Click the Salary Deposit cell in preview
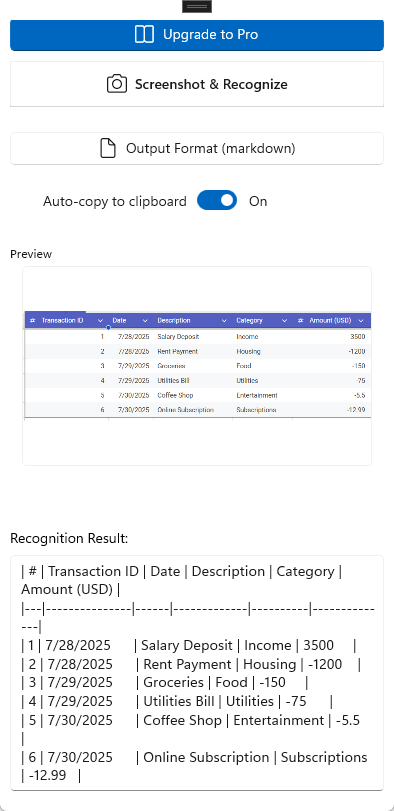Screen dimensions: 394x811 (178, 337)
